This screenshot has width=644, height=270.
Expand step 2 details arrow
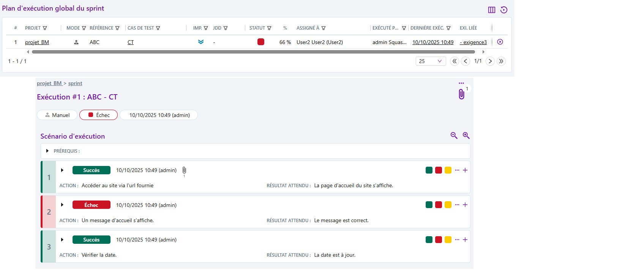62,205
